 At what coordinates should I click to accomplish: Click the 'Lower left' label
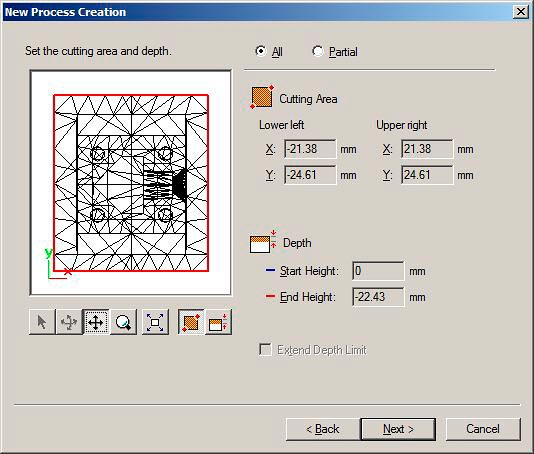[281, 125]
